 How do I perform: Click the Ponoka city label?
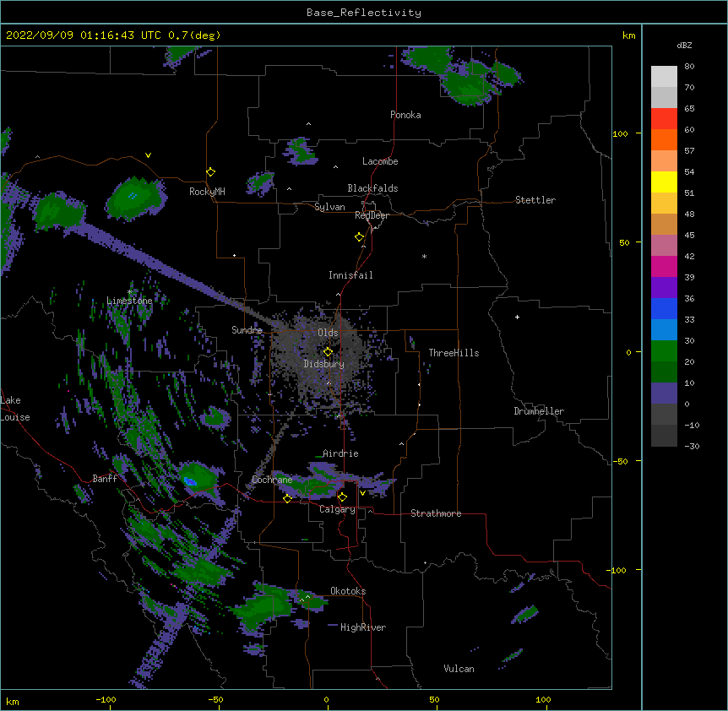[x=405, y=115]
